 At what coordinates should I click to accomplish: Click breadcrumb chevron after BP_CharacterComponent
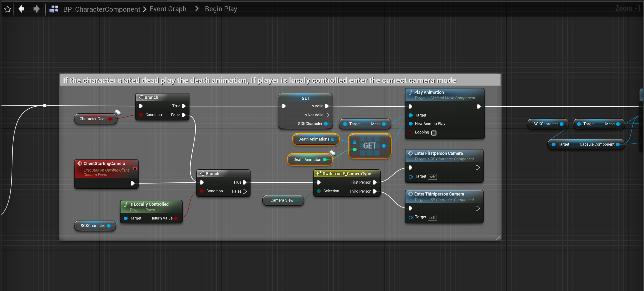click(144, 9)
